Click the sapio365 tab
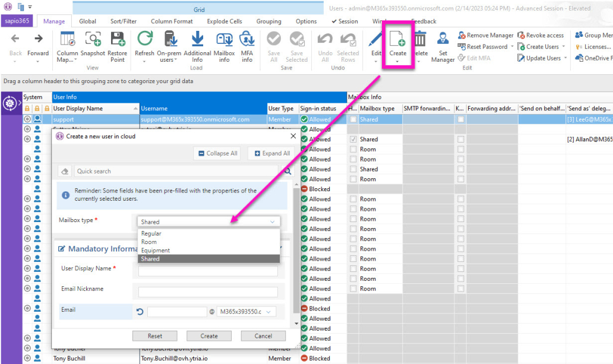Screen dimensions: 613x364 17,21
